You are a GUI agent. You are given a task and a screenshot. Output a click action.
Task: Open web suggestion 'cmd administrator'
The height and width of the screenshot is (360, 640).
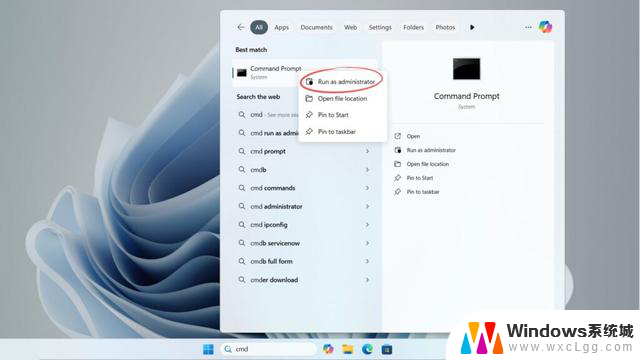[x=304, y=207]
